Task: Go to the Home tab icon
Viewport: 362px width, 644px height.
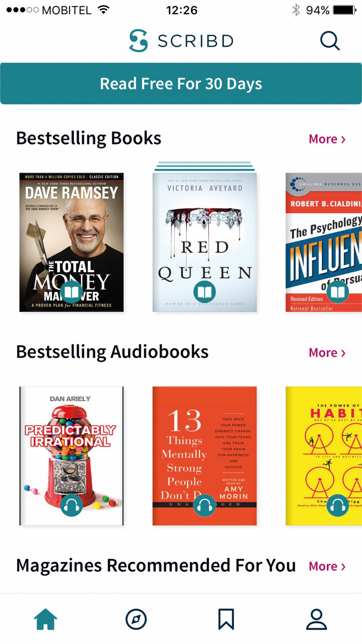Action: 45,619
